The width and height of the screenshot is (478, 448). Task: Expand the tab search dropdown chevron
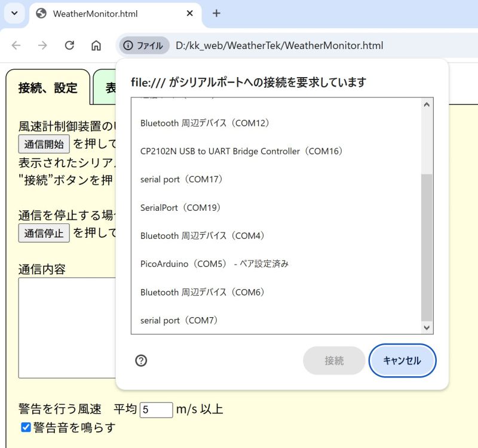tap(14, 13)
